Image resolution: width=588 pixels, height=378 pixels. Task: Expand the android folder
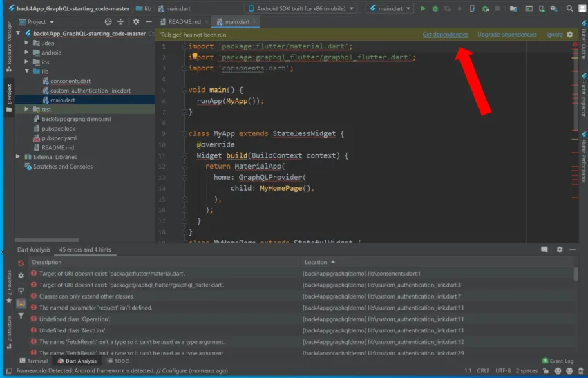pyautogui.click(x=26, y=52)
